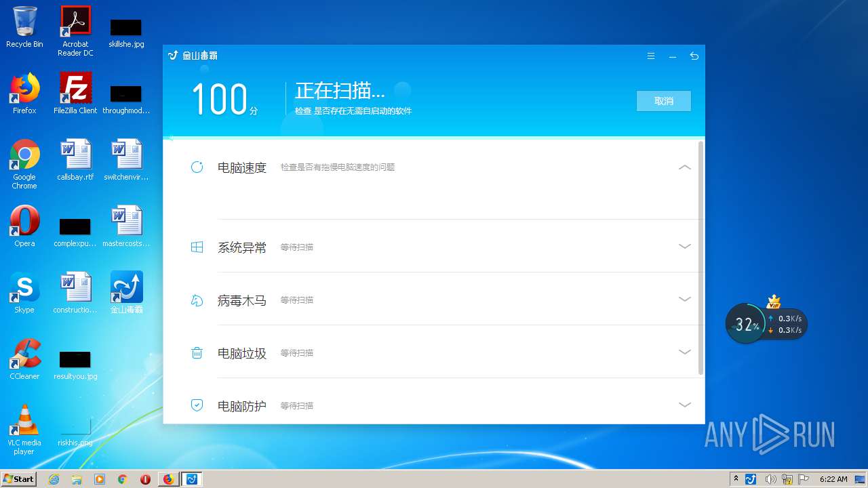Click the 病毒木马 horse icon

point(197,300)
